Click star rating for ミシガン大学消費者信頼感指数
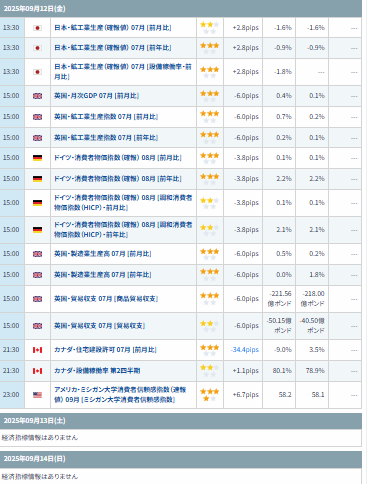The height and width of the screenshot is (484, 367). point(210,395)
